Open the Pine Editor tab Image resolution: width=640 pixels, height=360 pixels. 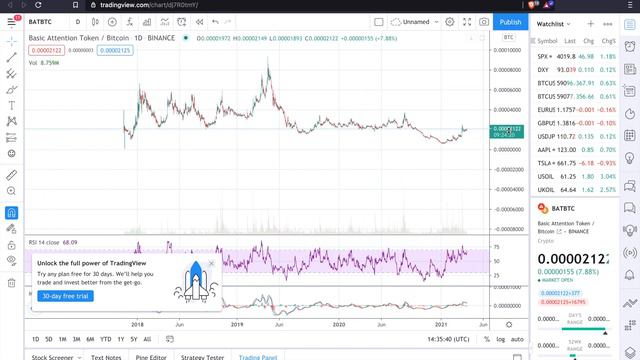click(x=151, y=357)
